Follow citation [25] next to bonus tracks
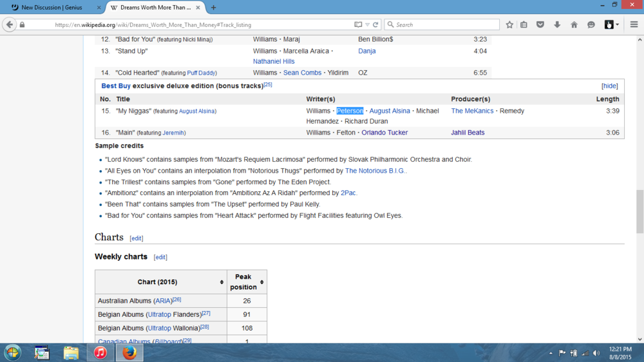 coord(268,84)
